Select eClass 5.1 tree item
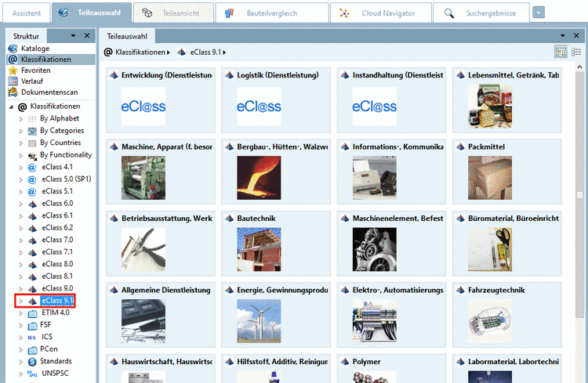The height and width of the screenshot is (383, 588). (57, 191)
